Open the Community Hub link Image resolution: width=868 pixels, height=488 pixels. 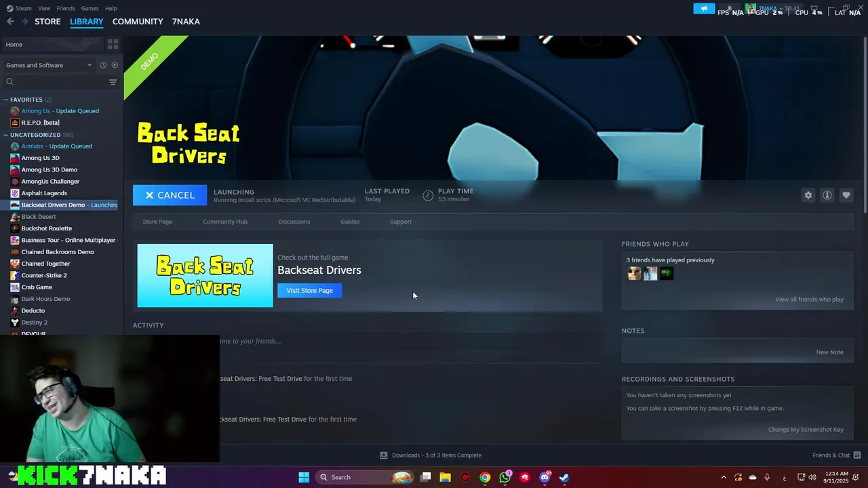(225, 222)
